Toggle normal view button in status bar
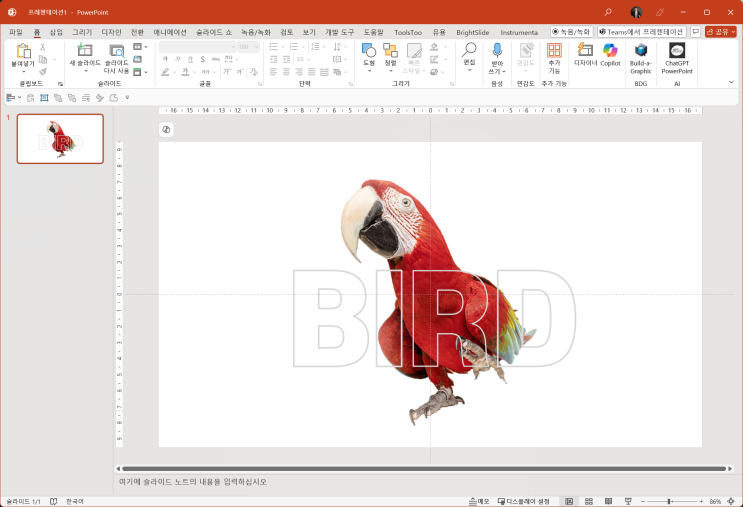Screen dimensions: 743x507 pos(569,501)
